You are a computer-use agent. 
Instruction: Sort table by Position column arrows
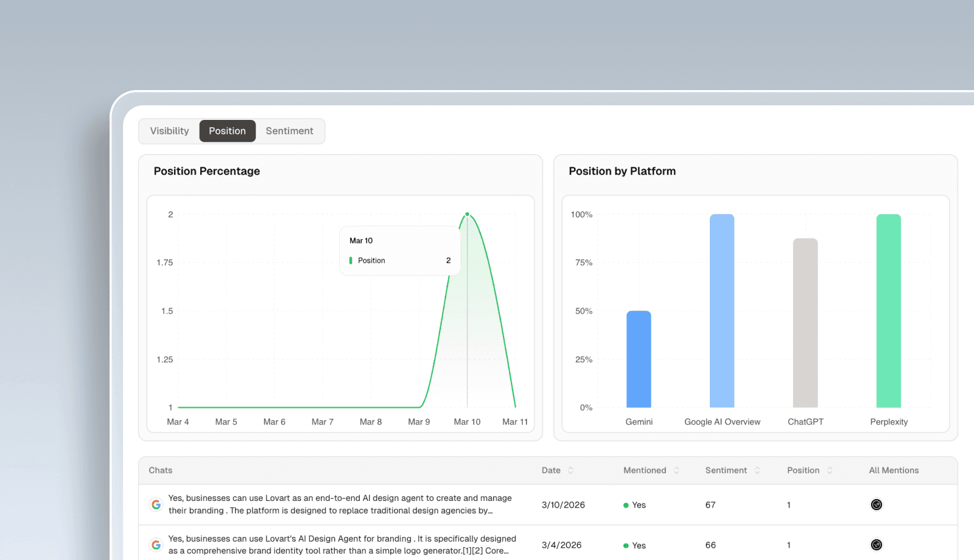[x=830, y=471]
